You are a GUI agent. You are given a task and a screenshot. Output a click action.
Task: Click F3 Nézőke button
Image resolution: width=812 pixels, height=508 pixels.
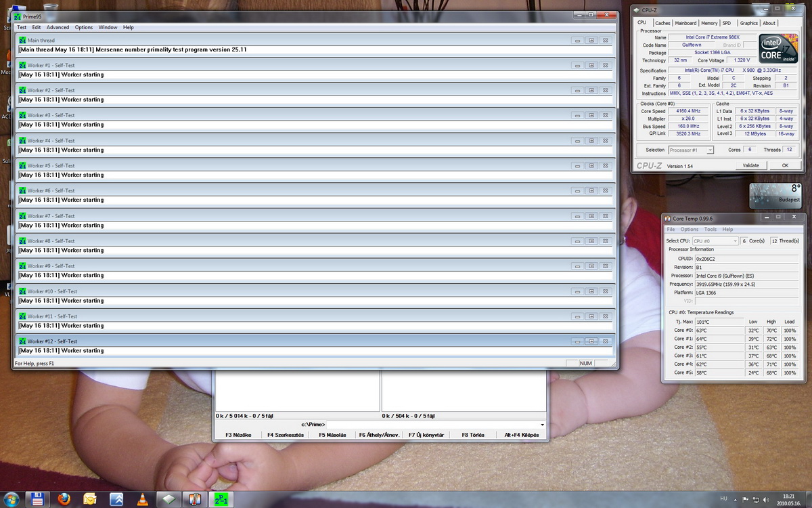239,435
